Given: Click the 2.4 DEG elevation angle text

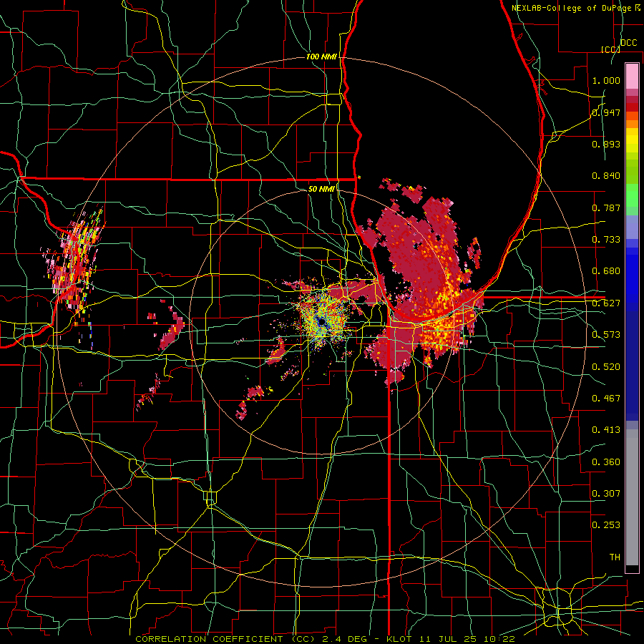Looking at the screenshot, I should (x=345, y=639).
